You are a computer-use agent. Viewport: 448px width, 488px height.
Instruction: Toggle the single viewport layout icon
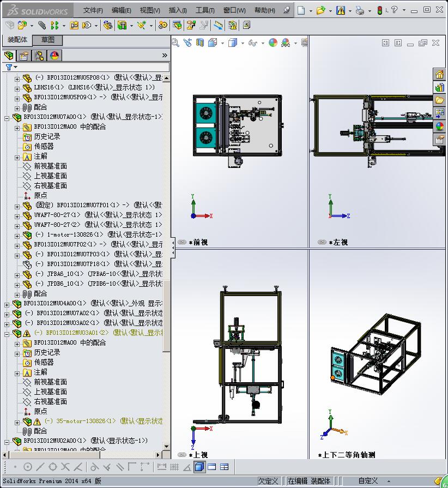(x=212, y=467)
